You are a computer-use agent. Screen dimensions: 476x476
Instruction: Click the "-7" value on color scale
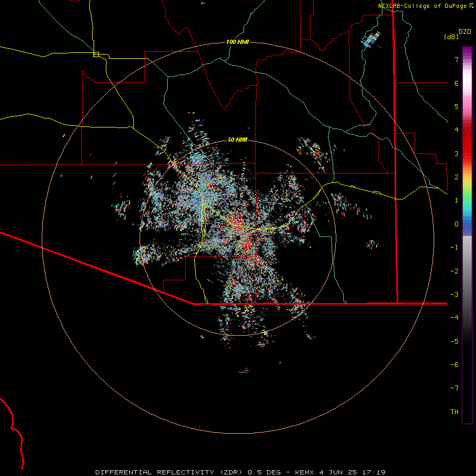(454, 388)
